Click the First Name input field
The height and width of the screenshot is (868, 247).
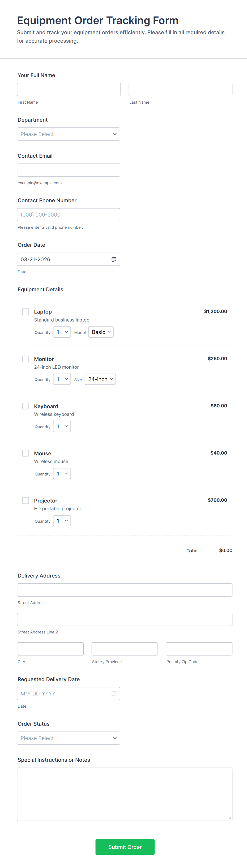tap(69, 90)
